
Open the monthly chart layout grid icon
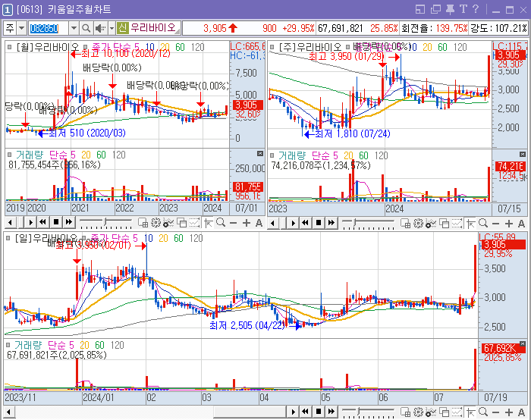(143, 223)
